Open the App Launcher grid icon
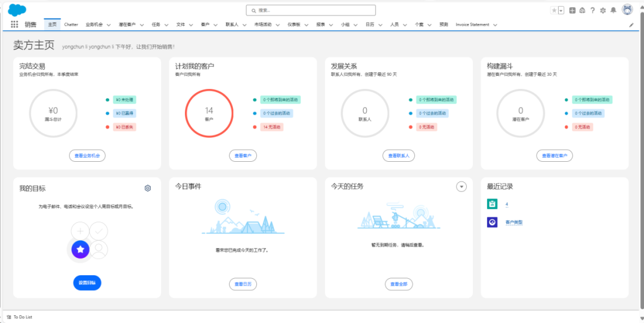The image size is (644, 323). click(x=14, y=24)
